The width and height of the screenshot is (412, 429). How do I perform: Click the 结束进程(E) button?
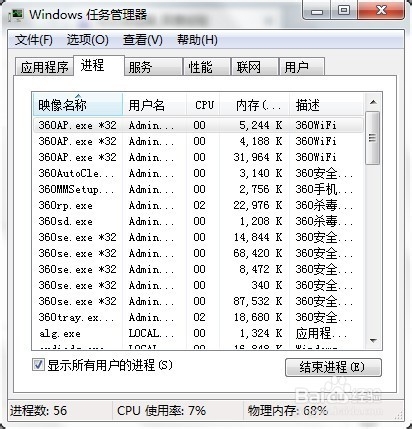click(x=333, y=367)
